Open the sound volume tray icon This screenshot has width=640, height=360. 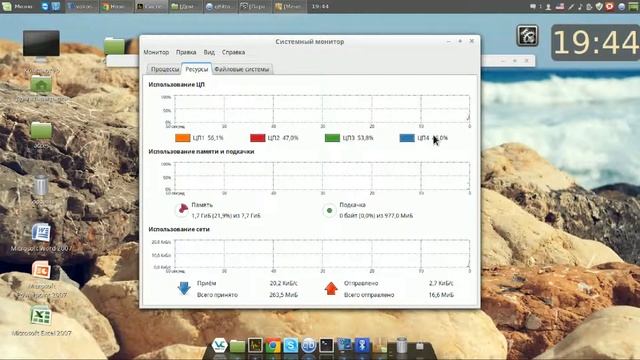(580, 7)
